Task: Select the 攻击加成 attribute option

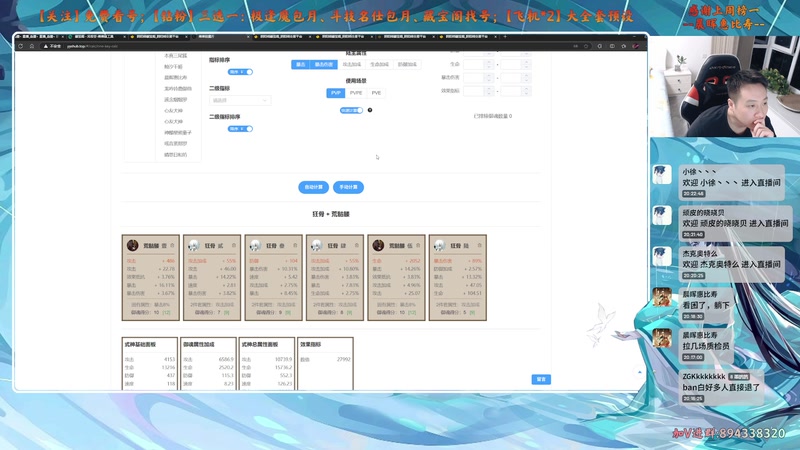Action: tap(352, 64)
